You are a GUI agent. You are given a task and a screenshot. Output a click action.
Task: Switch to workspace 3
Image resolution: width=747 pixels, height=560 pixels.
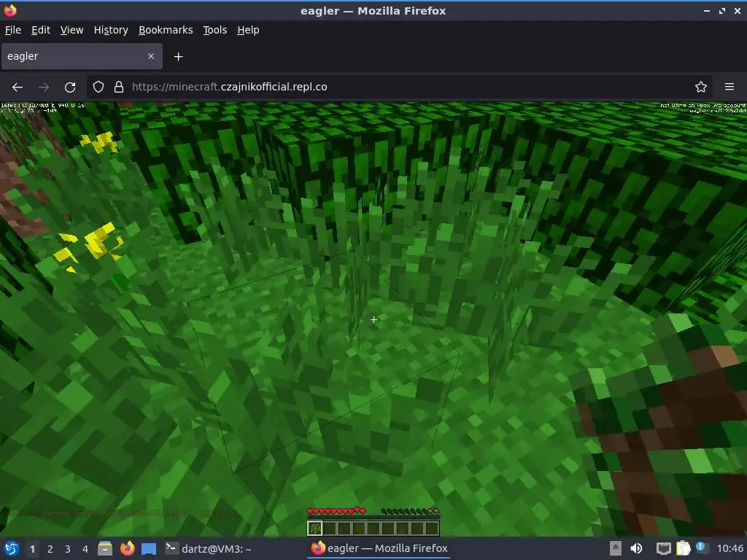coord(68,549)
